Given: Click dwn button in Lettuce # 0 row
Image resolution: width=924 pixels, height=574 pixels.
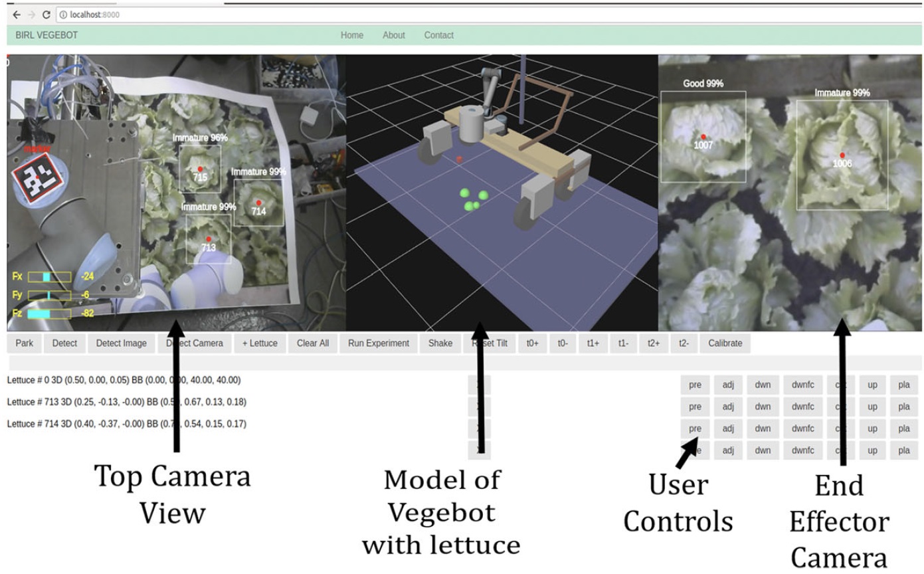Looking at the screenshot, I should [x=763, y=385].
